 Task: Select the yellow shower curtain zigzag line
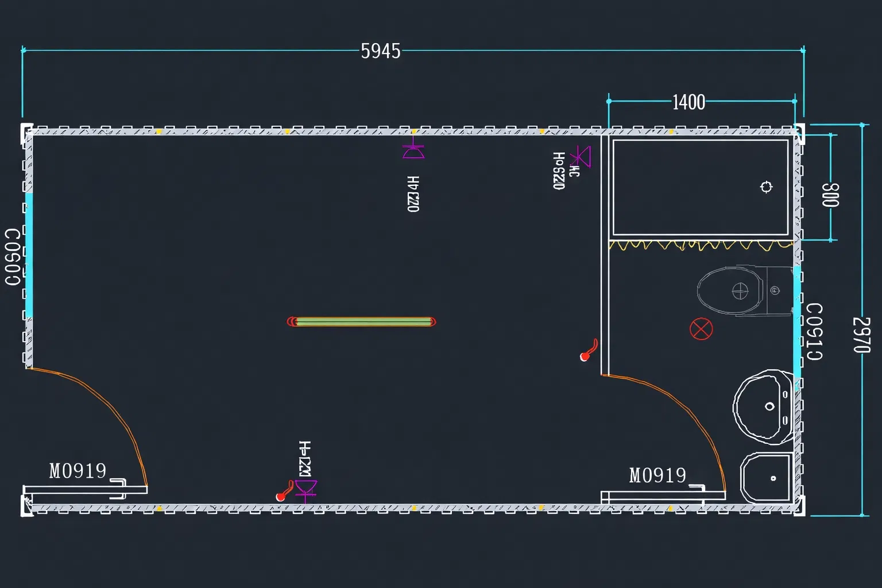pyautogui.click(x=701, y=246)
